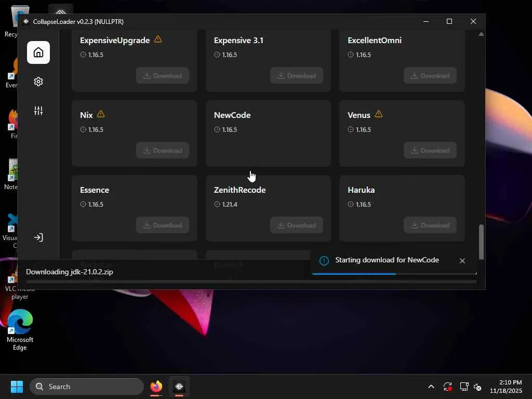Open the Home page in sidebar
The image size is (532, 399).
[x=38, y=52]
